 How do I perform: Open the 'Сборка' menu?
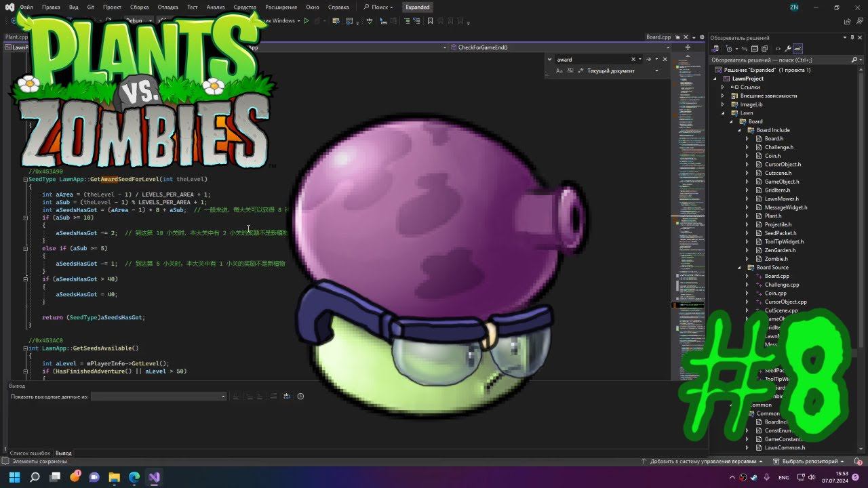pyautogui.click(x=139, y=7)
